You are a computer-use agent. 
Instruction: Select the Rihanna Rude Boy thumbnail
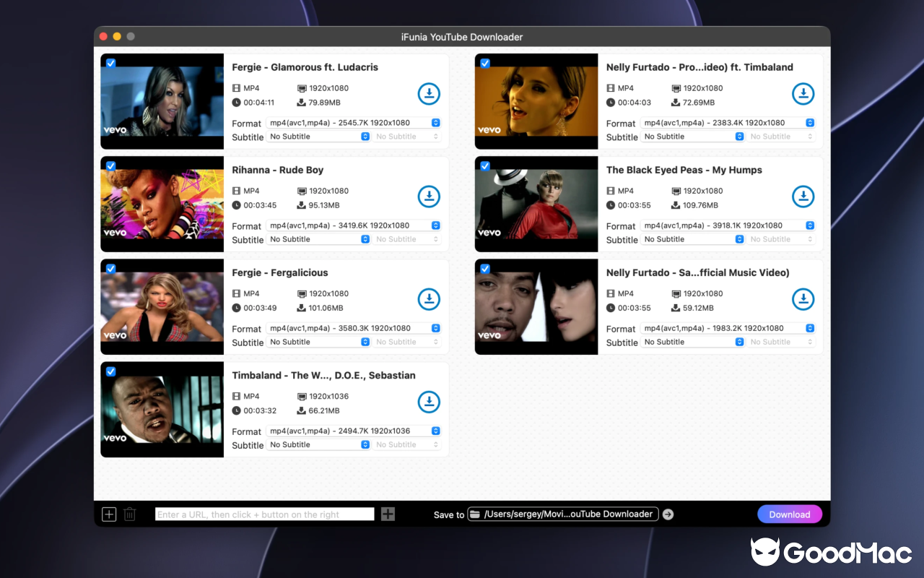(x=162, y=204)
